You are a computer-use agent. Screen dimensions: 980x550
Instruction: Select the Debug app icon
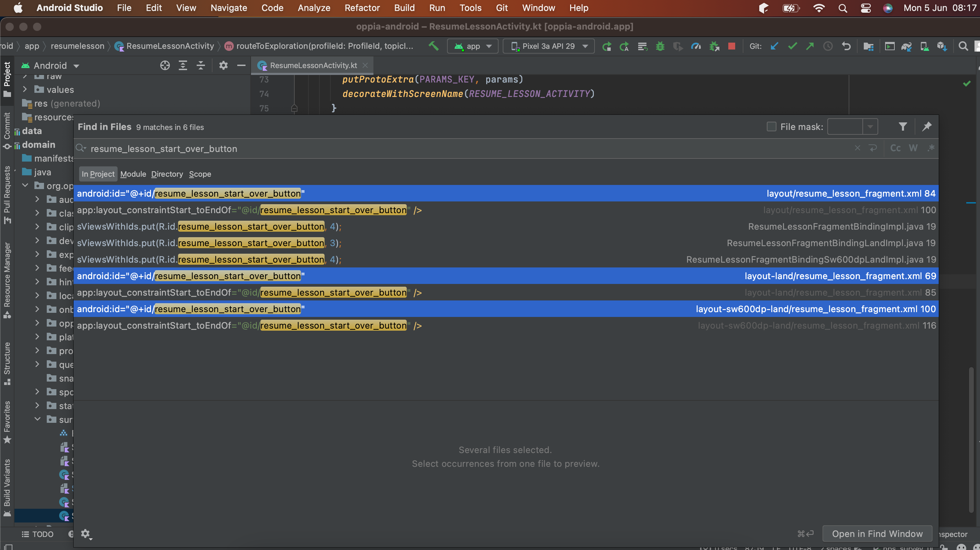[x=660, y=46]
